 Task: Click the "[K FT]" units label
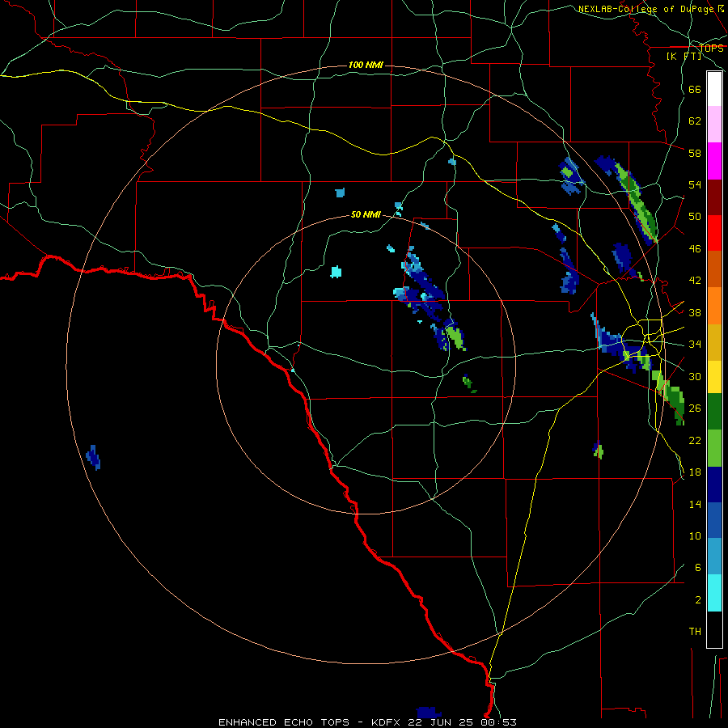coord(684,57)
